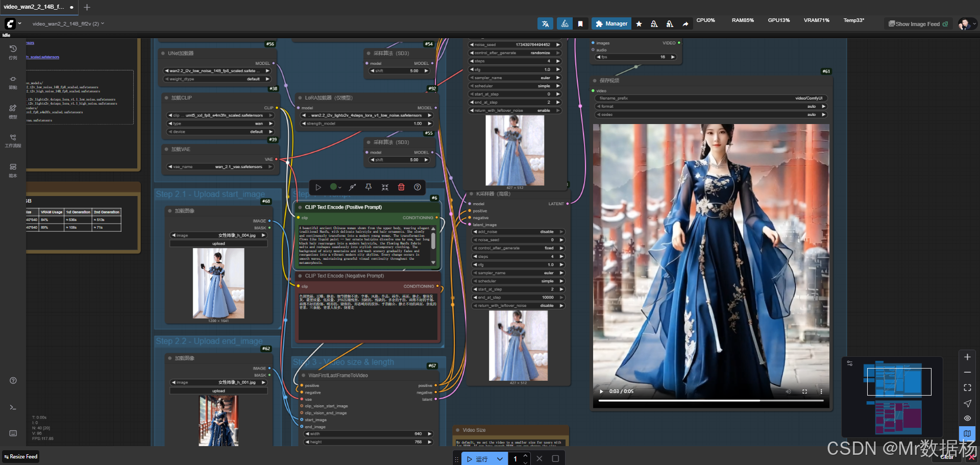Toggle Show Image Feed

(918, 24)
